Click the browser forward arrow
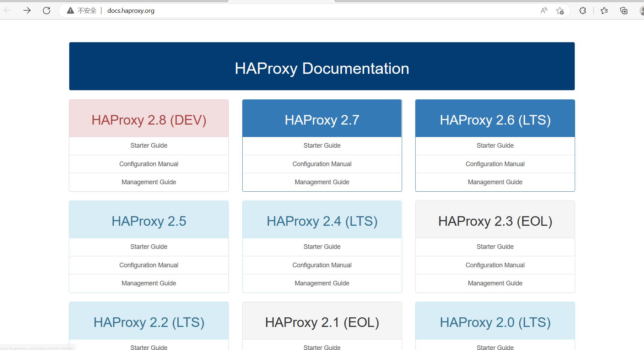 pyautogui.click(x=27, y=11)
